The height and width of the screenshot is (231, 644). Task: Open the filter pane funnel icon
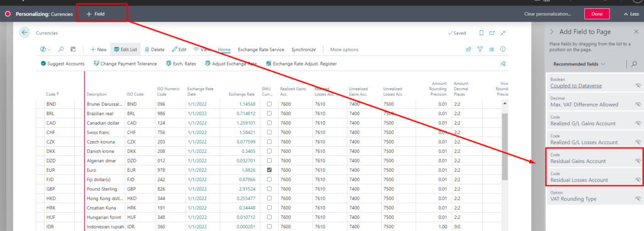tap(480, 49)
